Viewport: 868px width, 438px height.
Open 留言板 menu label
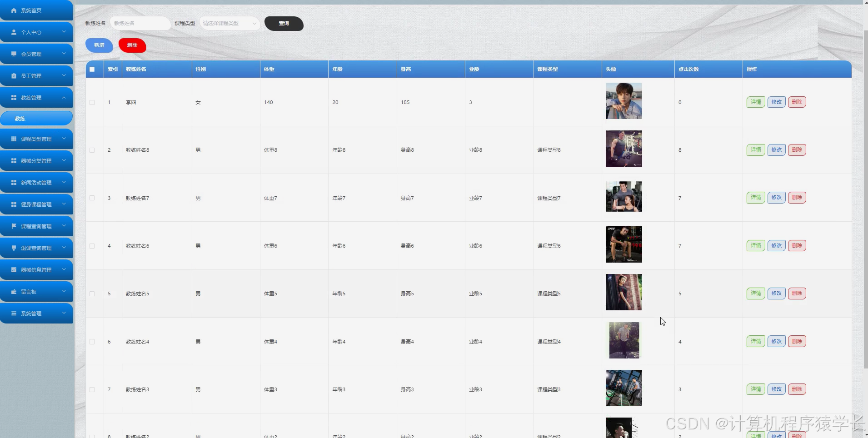point(29,292)
